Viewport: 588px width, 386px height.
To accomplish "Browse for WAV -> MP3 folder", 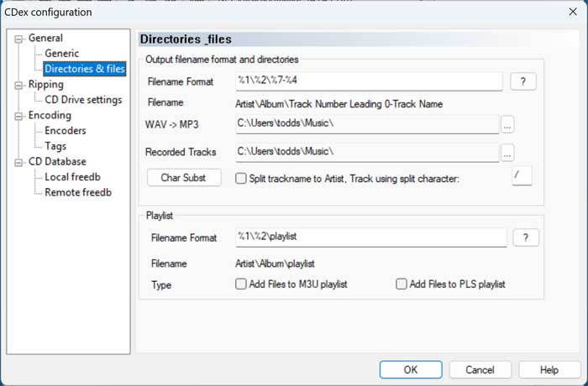I will [x=507, y=124].
